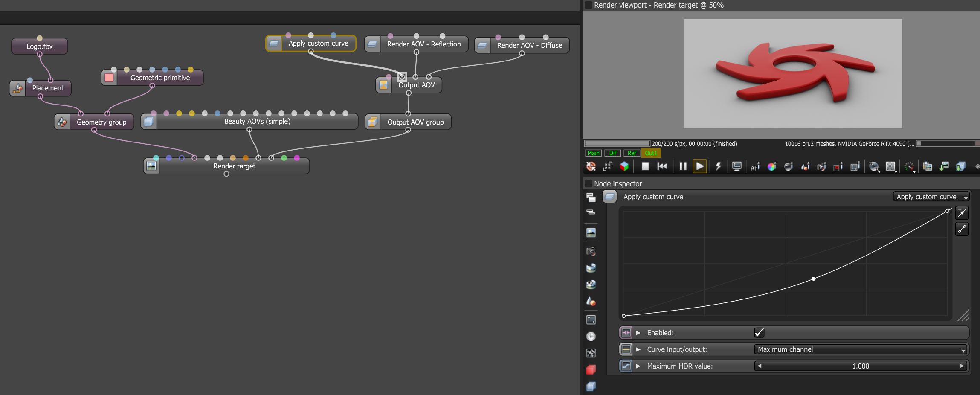Open animation clock settings in inspector sidebar
Image resolution: width=980 pixels, height=395 pixels.
pyautogui.click(x=591, y=337)
